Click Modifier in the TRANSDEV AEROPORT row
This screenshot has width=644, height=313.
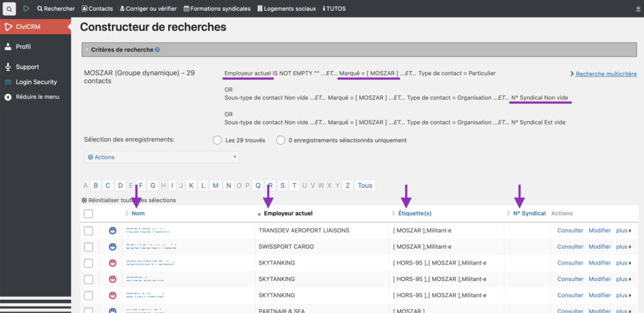(x=599, y=231)
